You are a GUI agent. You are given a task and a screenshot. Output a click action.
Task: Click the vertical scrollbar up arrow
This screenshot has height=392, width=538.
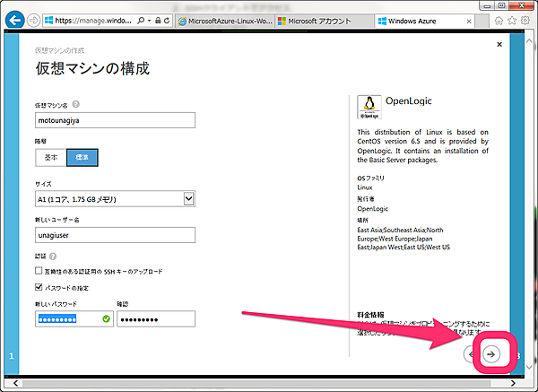[529, 40]
